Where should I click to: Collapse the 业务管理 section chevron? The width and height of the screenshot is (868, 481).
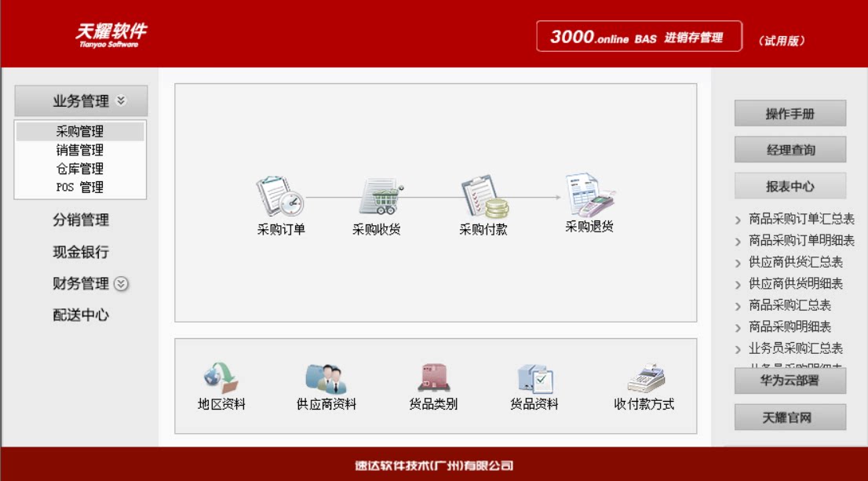pos(121,100)
